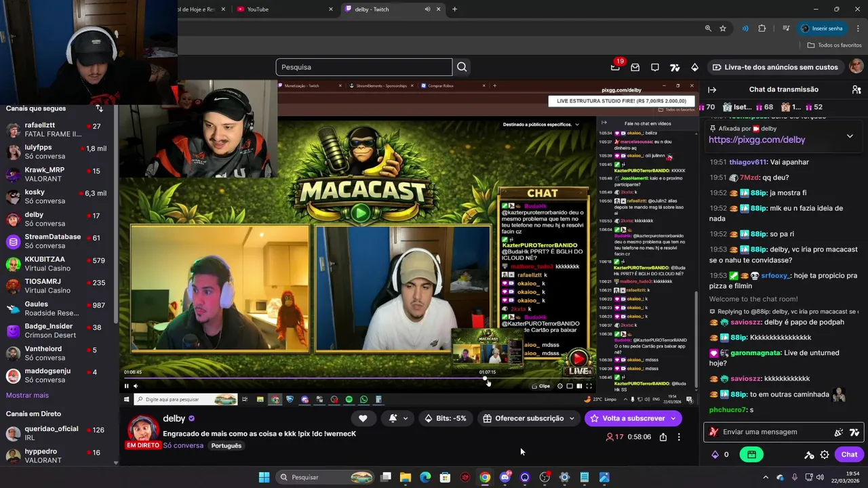Switch to the YouTube browser tab
The height and width of the screenshot is (488, 868).
[x=285, y=9]
